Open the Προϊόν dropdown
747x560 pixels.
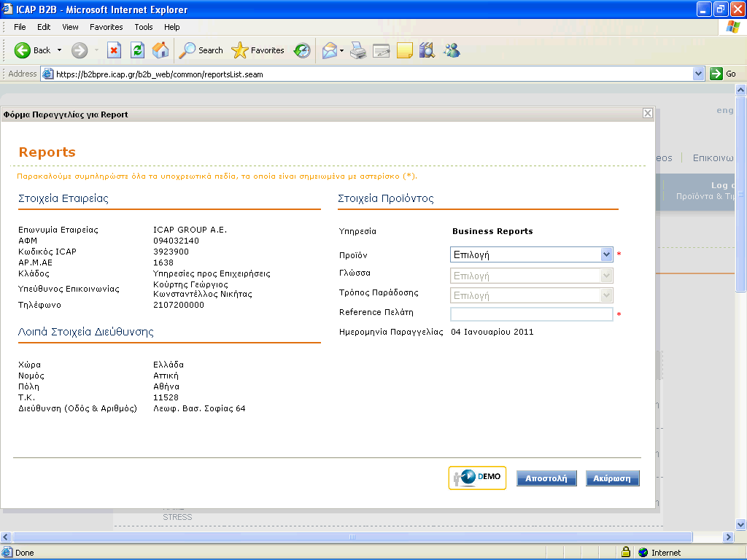pos(532,254)
